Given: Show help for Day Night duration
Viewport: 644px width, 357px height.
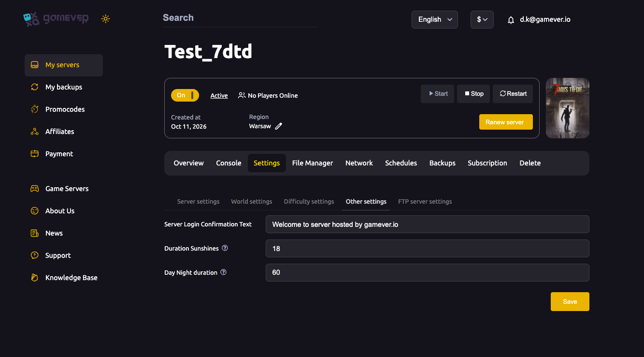Looking at the screenshot, I should (x=223, y=272).
